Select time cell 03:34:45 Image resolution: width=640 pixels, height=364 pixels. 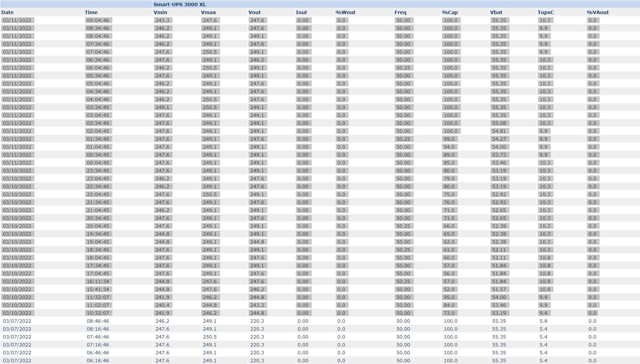(x=98, y=107)
